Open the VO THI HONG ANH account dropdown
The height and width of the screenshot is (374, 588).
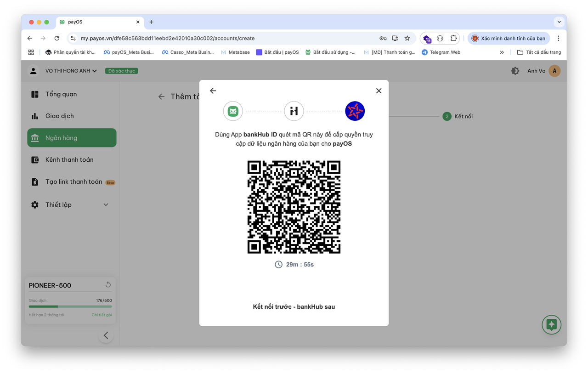(71, 71)
